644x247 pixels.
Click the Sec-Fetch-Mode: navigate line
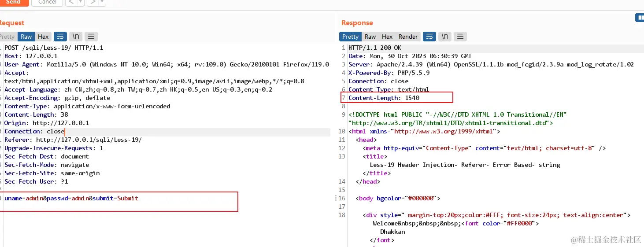(47, 165)
